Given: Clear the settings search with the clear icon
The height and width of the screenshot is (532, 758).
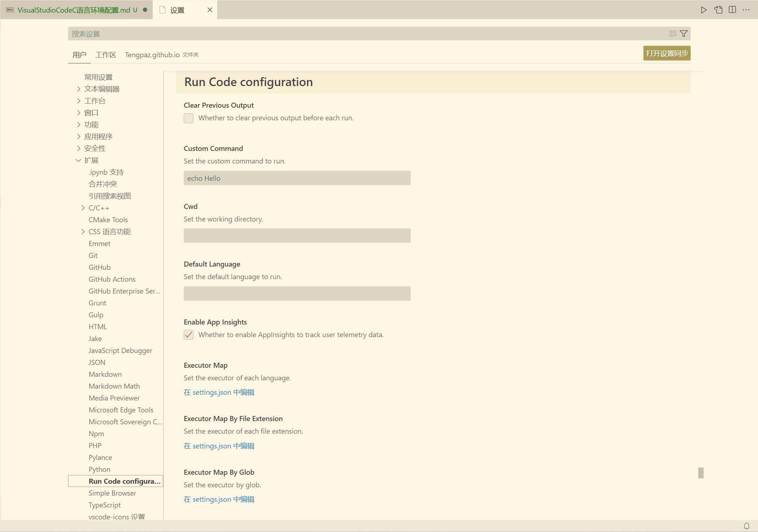Looking at the screenshot, I should pyautogui.click(x=672, y=33).
